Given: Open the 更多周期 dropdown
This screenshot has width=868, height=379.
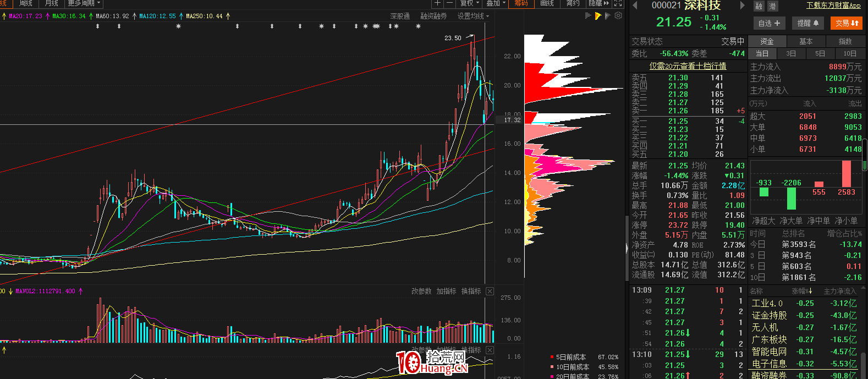Looking at the screenshot, I should tap(84, 3).
